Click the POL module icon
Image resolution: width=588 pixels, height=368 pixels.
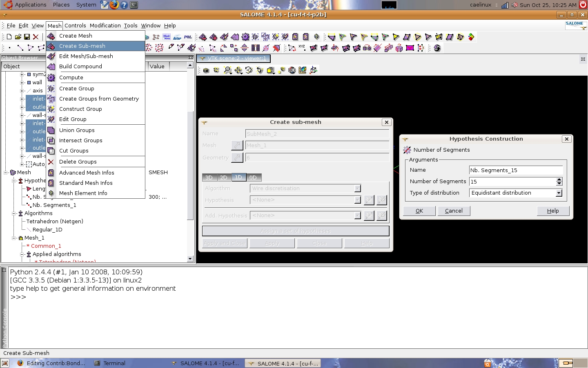[x=188, y=37]
